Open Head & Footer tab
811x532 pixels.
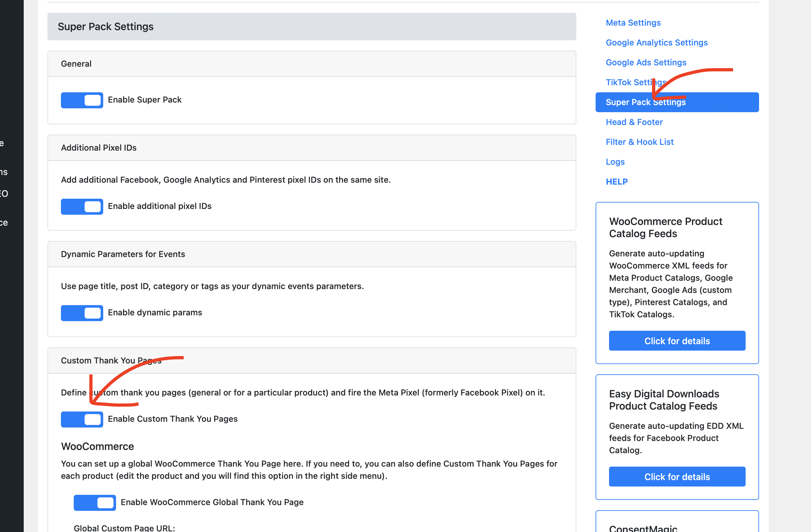(x=634, y=122)
